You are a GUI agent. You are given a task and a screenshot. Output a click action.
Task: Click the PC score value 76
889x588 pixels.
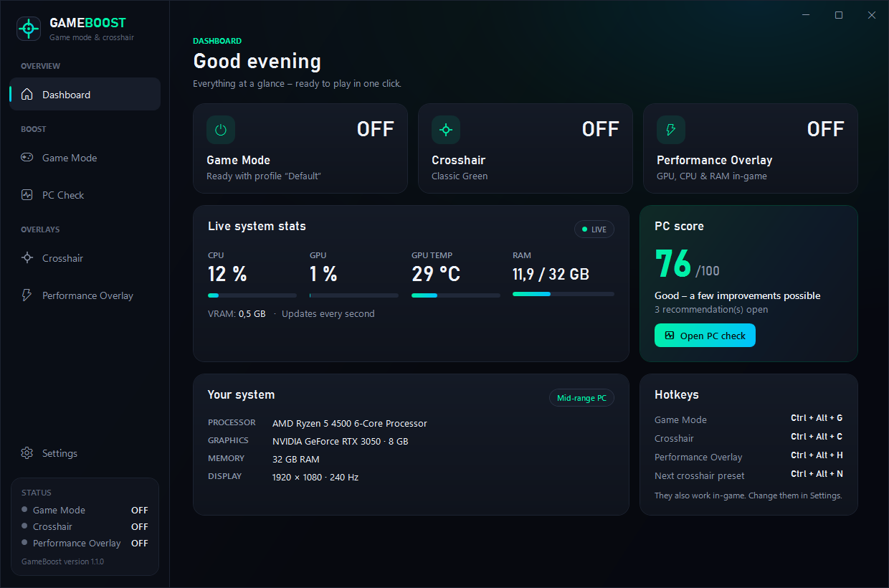(672, 263)
